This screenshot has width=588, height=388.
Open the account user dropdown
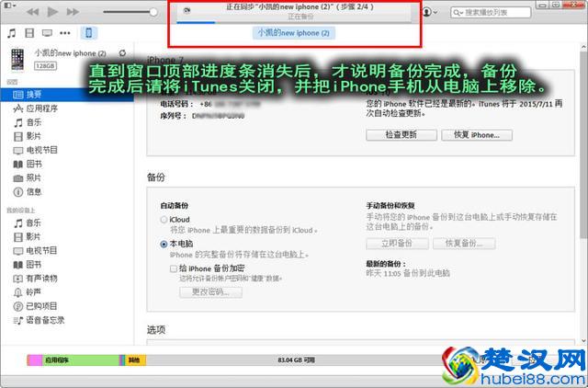pos(429,12)
